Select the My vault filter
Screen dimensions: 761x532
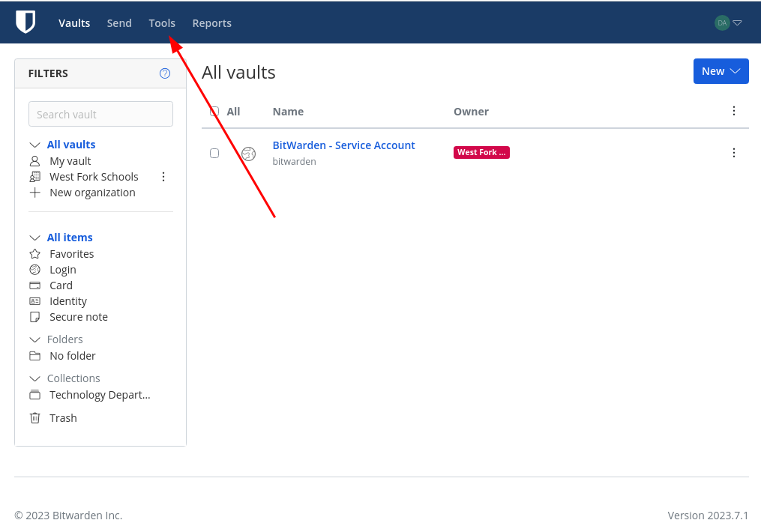[70, 161]
